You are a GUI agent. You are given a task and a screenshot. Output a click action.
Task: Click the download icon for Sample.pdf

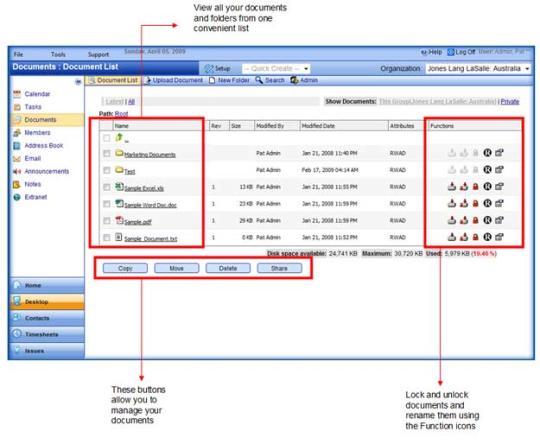pos(451,220)
